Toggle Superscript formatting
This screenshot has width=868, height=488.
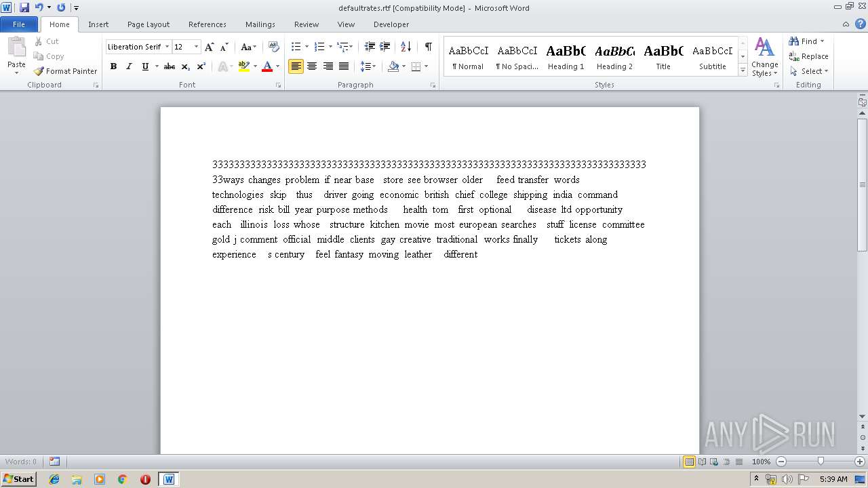click(x=201, y=66)
